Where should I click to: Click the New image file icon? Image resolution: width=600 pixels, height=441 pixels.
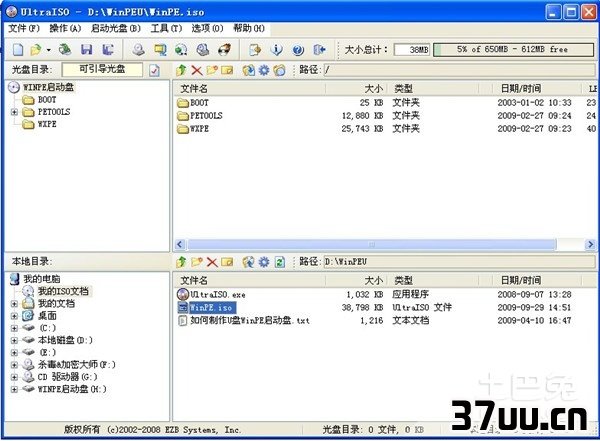point(18,49)
